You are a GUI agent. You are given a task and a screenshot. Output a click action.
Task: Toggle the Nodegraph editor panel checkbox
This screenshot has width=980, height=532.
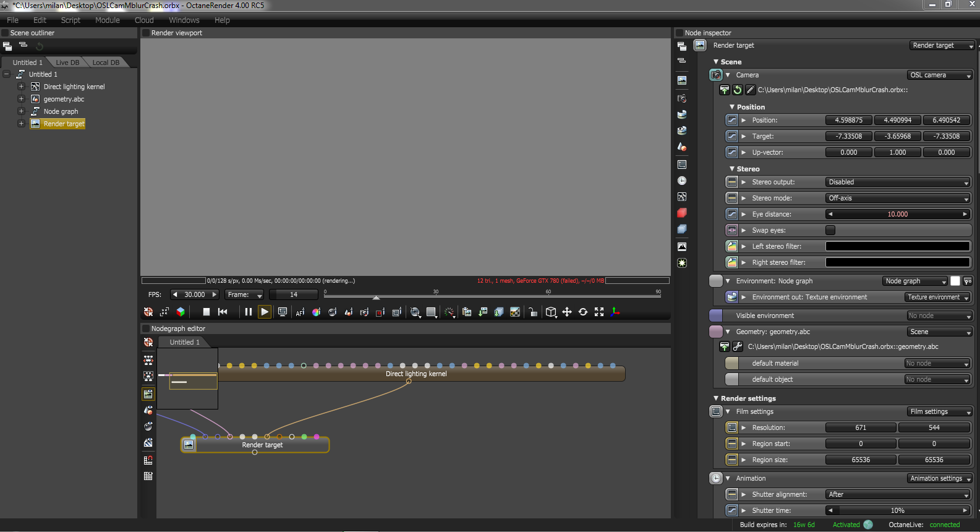(146, 328)
